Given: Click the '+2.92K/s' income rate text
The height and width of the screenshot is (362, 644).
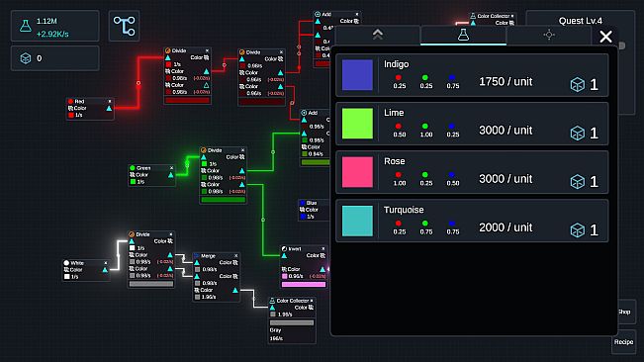Looking at the screenshot, I should pos(52,34).
